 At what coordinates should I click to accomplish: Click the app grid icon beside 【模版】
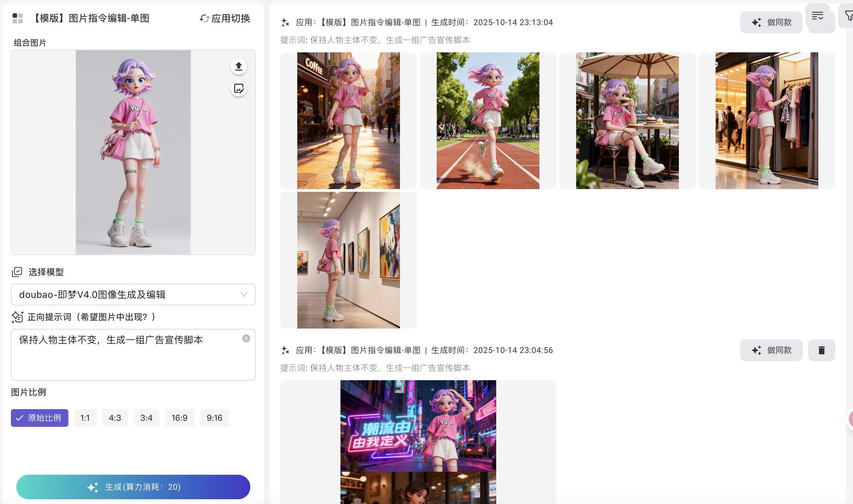point(17,18)
